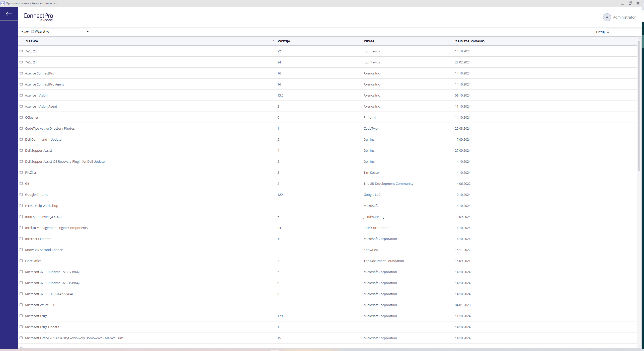Screen dimensions: 644x351
Task: Click the search magnifier icon in Filtruj
Action: click(608, 32)
